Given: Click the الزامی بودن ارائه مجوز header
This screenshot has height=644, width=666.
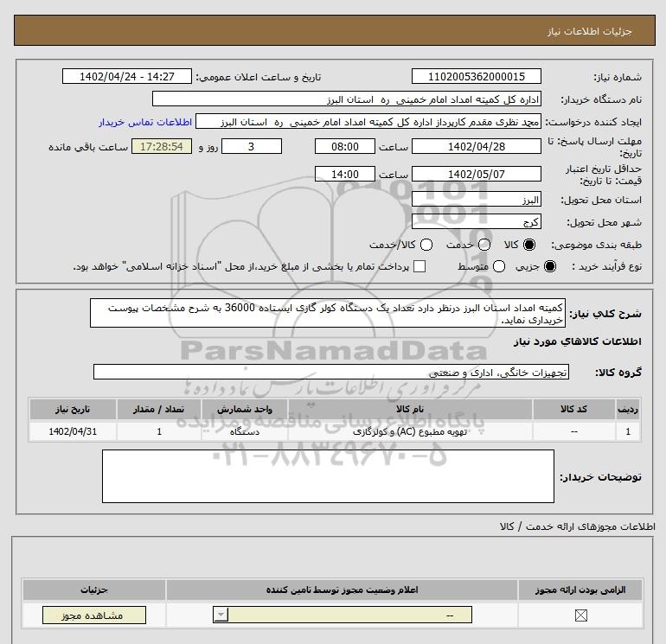Looking at the screenshot, I should pos(580,590).
